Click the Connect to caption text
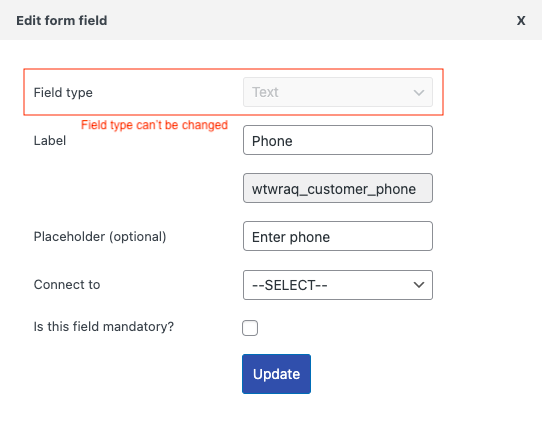The width and height of the screenshot is (542, 430). [x=67, y=285]
